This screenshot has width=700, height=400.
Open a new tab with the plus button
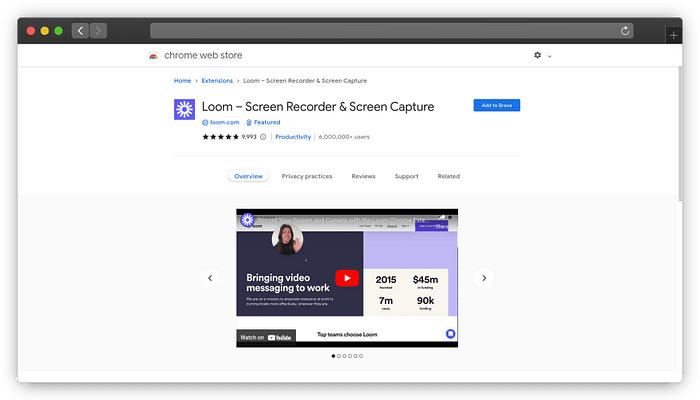click(x=673, y=35)
